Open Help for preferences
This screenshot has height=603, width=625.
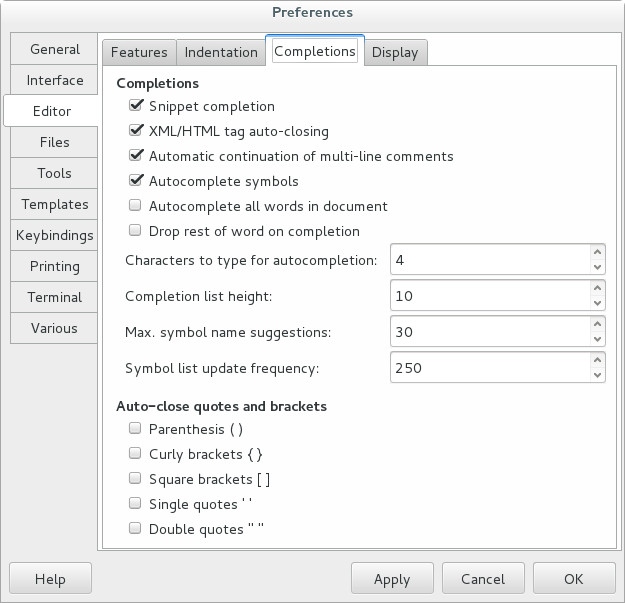pyautogui.click(x=50, y=579)
